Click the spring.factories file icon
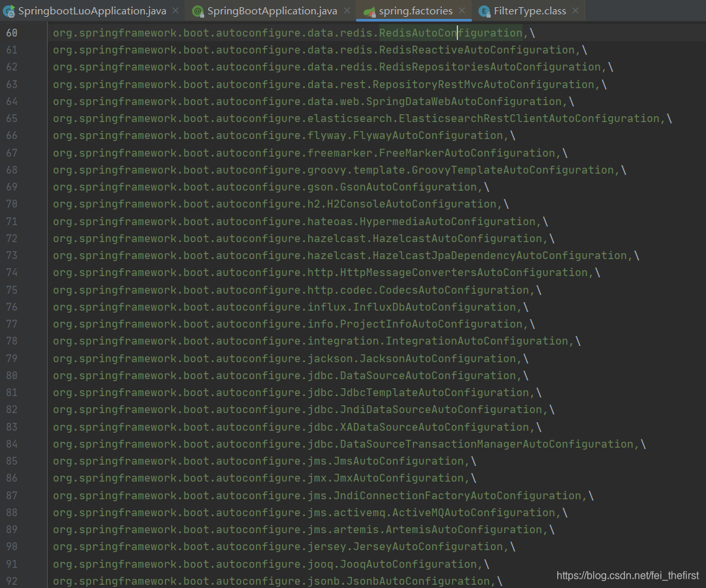706x588 pixels. [370, 12]
